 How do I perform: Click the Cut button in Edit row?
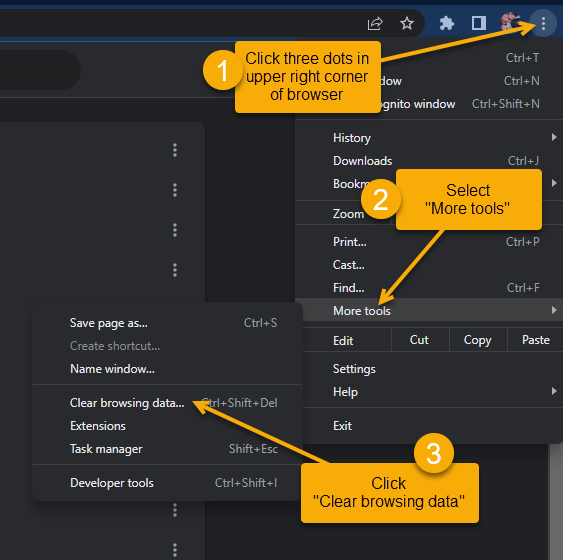pyautogui.click(x=419, y=340)
